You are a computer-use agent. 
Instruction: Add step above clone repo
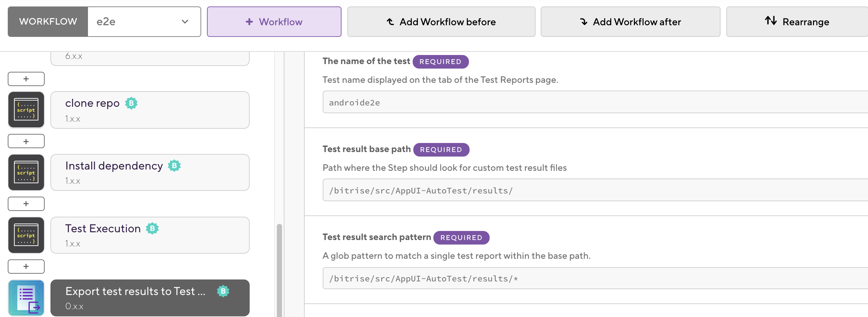click(26, 79)
